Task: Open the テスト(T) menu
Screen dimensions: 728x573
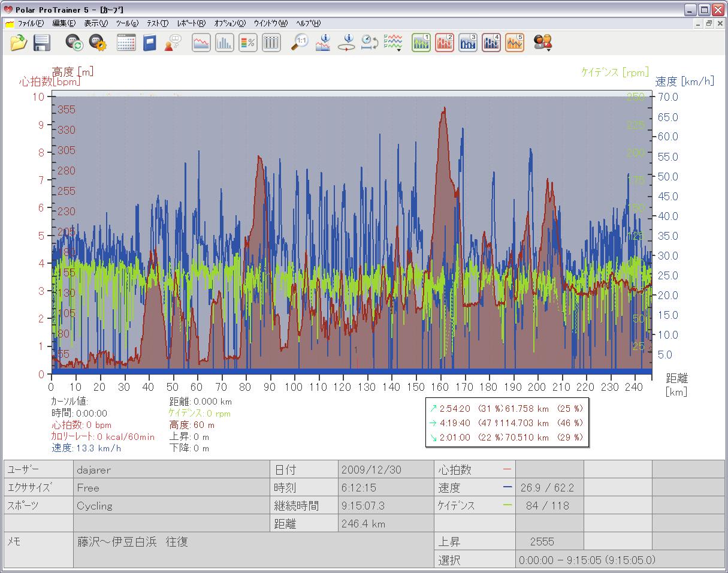Action: 158,23
